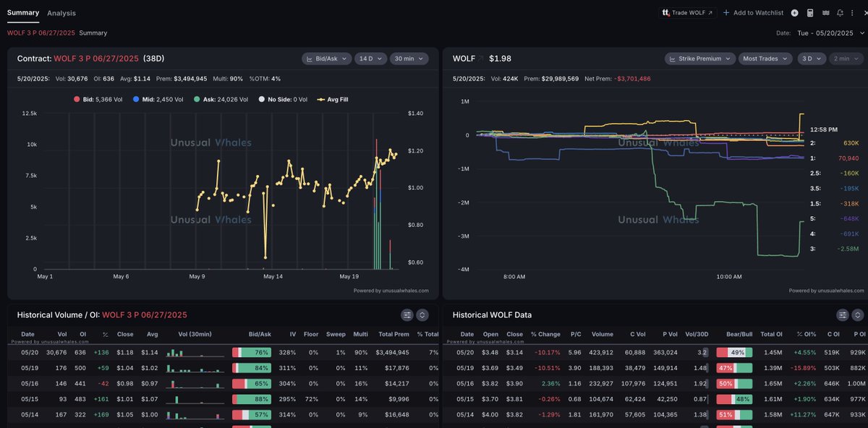
Task: Click the 5.96 P/C cell
Action: pyautogui.click(x=574, y=353)
